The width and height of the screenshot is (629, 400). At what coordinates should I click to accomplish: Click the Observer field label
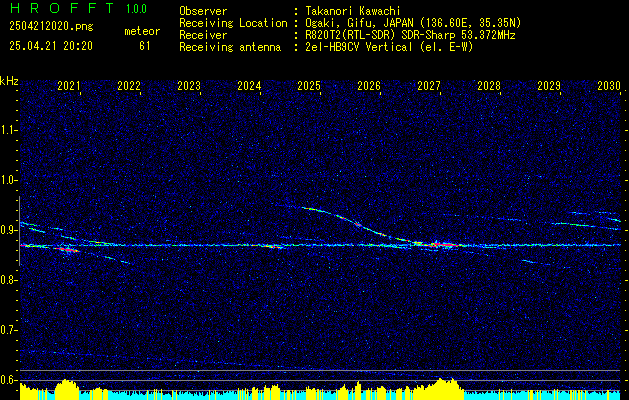click(x=203, y=11)
